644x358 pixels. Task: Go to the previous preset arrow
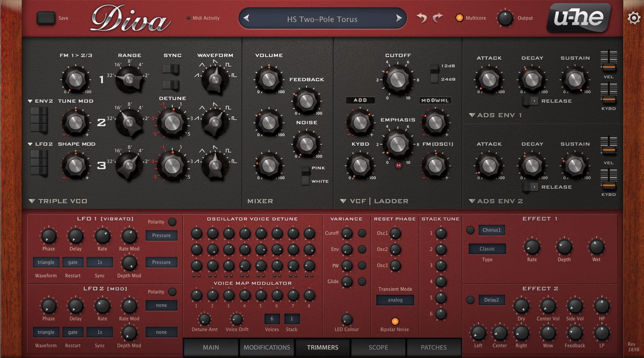(x=246, y=18)
